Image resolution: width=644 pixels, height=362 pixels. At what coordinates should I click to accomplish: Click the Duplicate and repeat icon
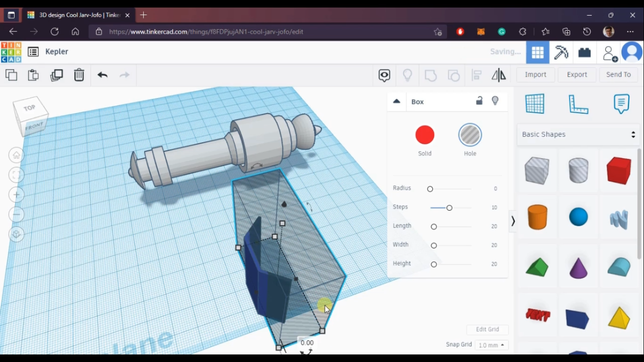57,75
